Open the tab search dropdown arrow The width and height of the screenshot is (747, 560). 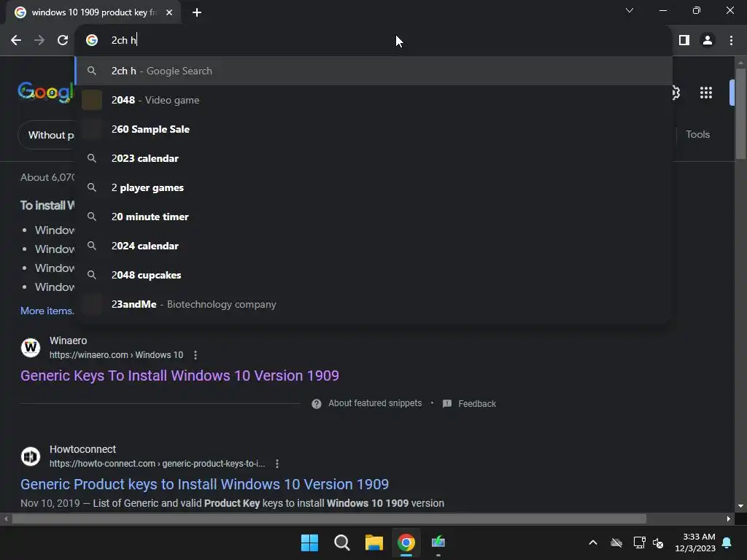630,10
